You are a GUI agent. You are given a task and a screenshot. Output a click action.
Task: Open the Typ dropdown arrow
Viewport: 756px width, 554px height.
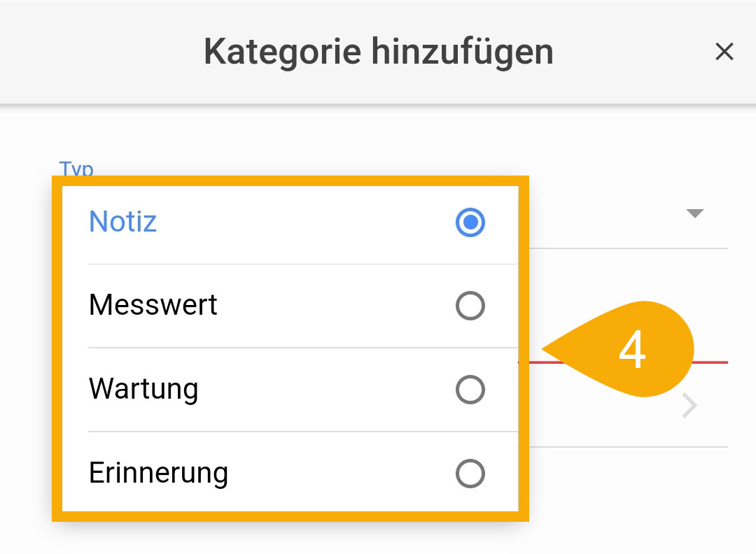[694, 214]
